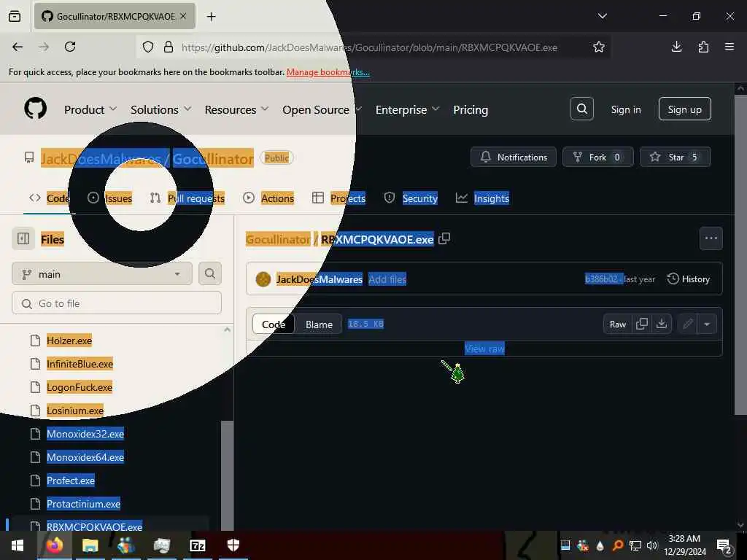The height and width of the screenshot is (560, 747).
Task: Click the Notifications button
Action: (513, 157)
